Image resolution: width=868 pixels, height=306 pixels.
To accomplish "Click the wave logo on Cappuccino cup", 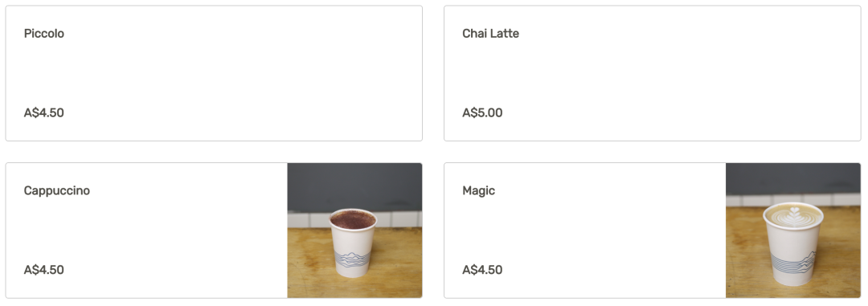I will (x=351, y=259).
